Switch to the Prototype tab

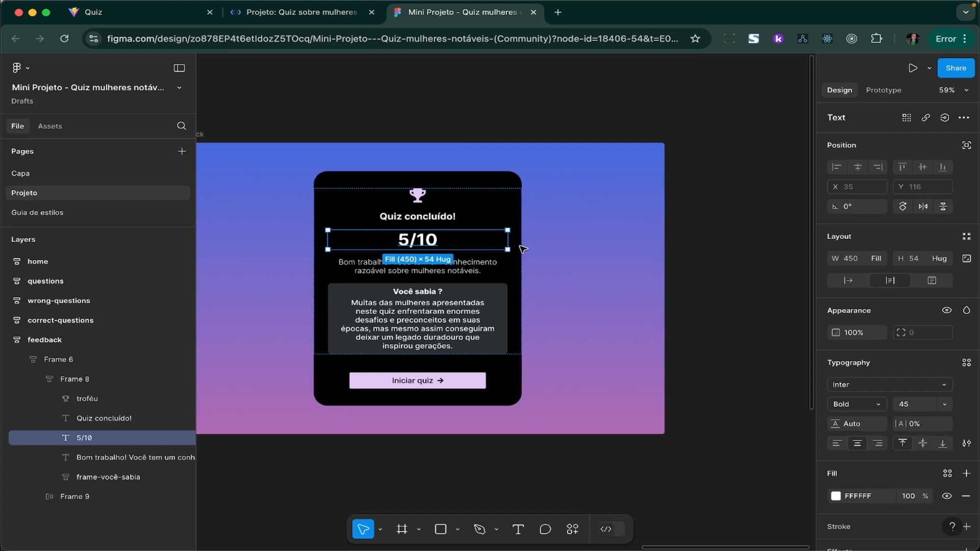click(x=883, y=90)
